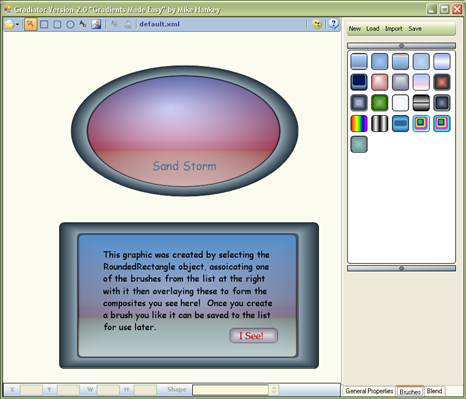Pick the lavender brush with white band
Viewport: 466px width, 399px height.
click(x=442, y=61)
